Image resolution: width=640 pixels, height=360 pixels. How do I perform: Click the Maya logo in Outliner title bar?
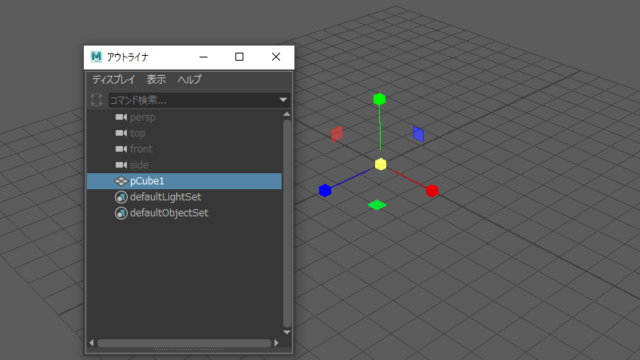tap(96, 57)
